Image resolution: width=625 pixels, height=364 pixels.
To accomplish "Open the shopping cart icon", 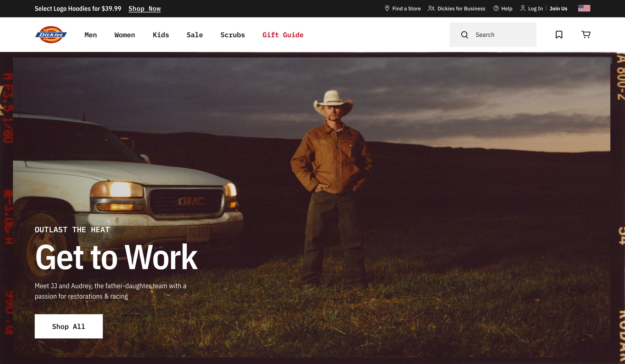I will [x=586, y=34].
